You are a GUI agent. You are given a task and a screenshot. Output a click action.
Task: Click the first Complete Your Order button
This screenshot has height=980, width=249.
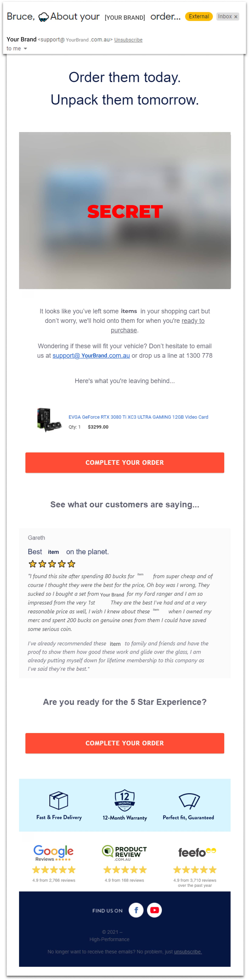(x=124, y=462)
